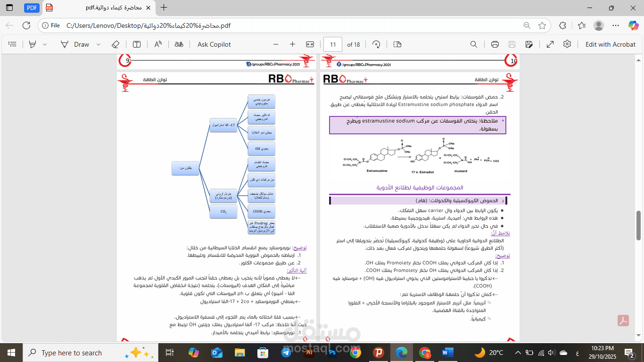Viewport: 644px width, 362px height.
Task: Activate the Draw tool
Action: click(75, 44)
